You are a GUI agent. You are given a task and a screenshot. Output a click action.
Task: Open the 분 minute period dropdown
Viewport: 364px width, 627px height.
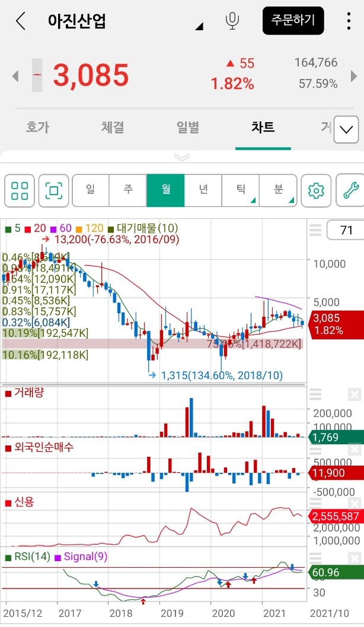[x=278, y=190]
